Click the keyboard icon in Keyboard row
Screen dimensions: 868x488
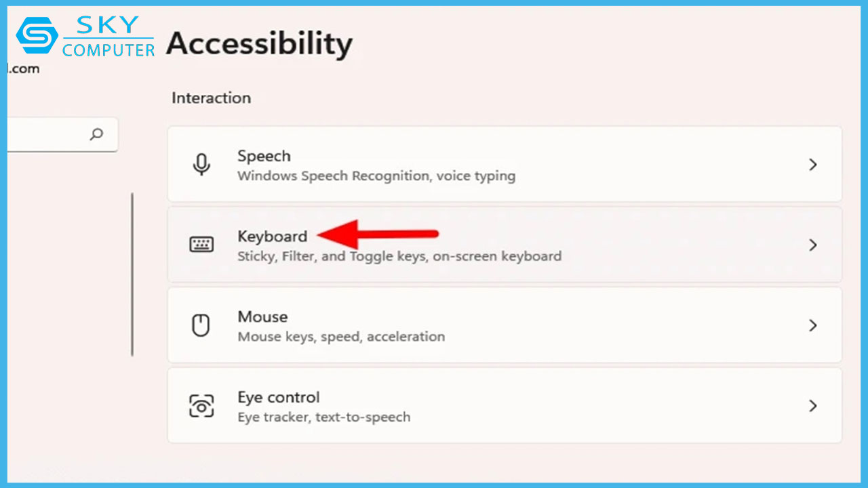click(x=201, y=245)
